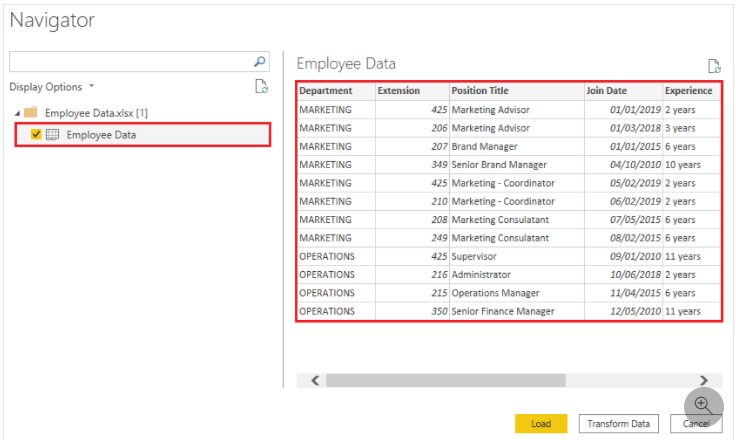This screenshot has height=440, width=736.
Task: Click the extension 216 cell
Action: click(412, 275)
